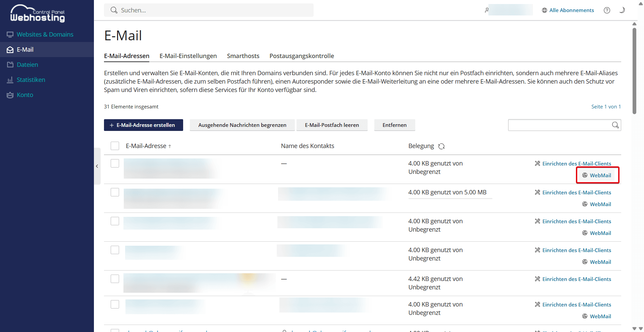View Statistiken from the sidebar

[x=31, y=80]
